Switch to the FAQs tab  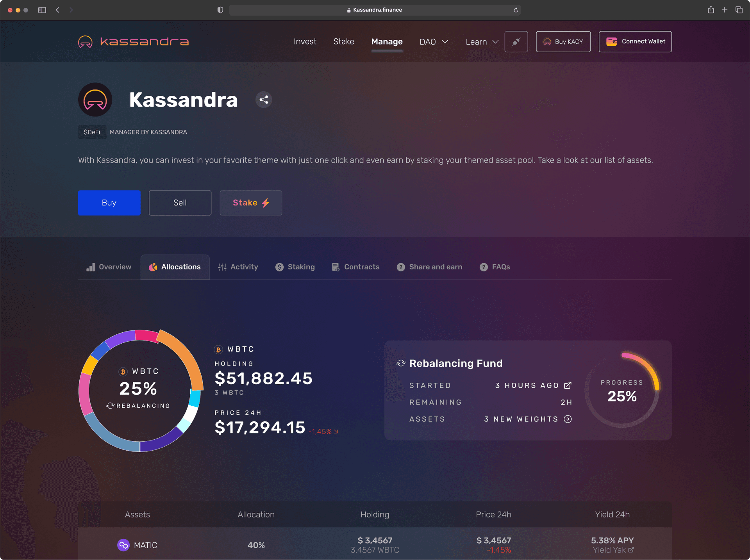click(495, 267)
